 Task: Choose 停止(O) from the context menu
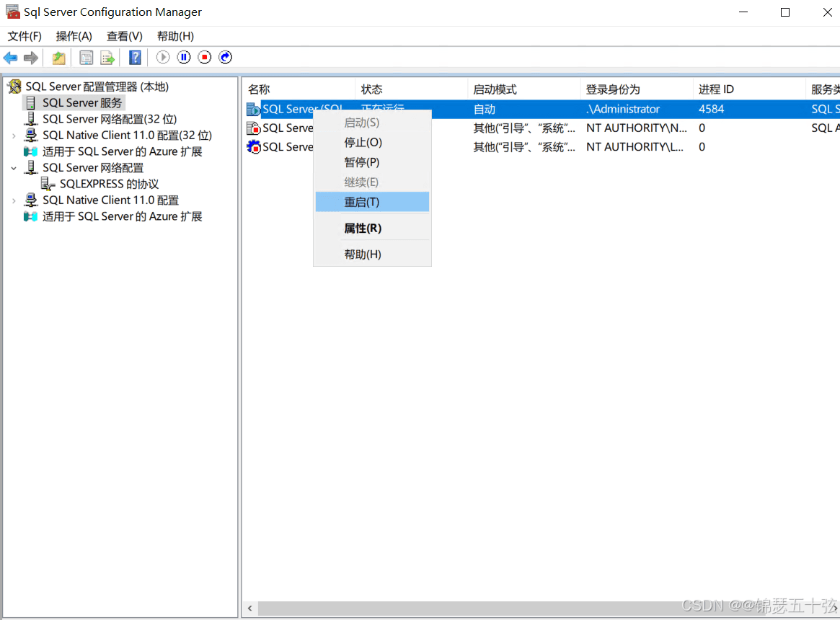tap(372, 143)
